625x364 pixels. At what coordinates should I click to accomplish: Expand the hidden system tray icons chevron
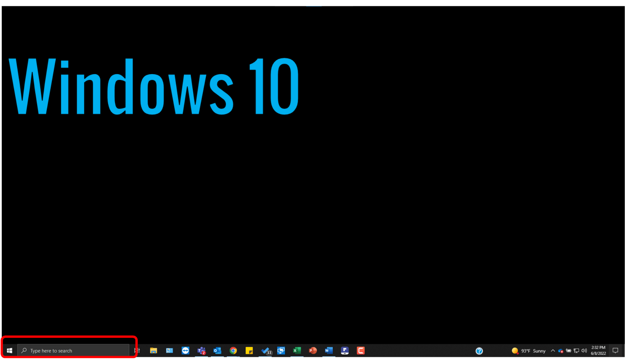[x=553, y=351]
